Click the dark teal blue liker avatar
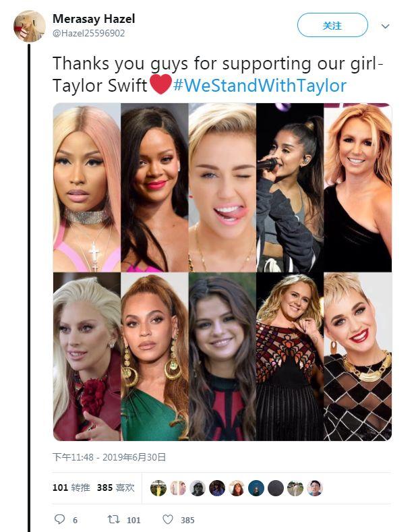This screenshot has height=532, width=416. coord(256,488)
